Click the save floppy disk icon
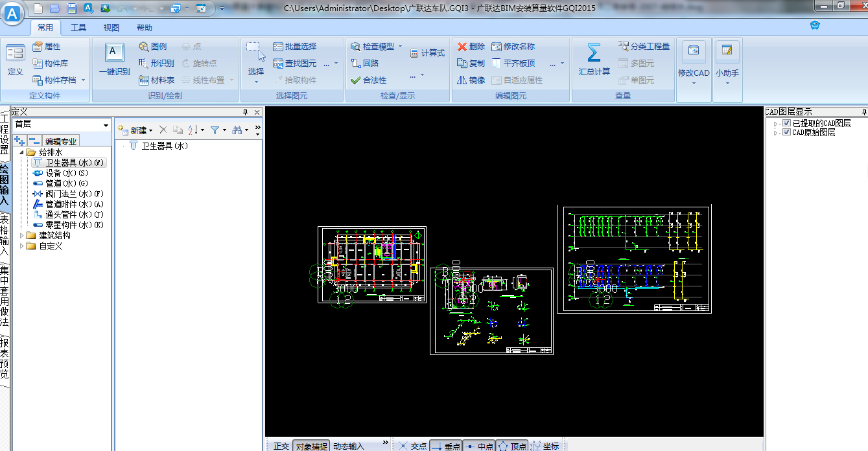 (72, 8)
